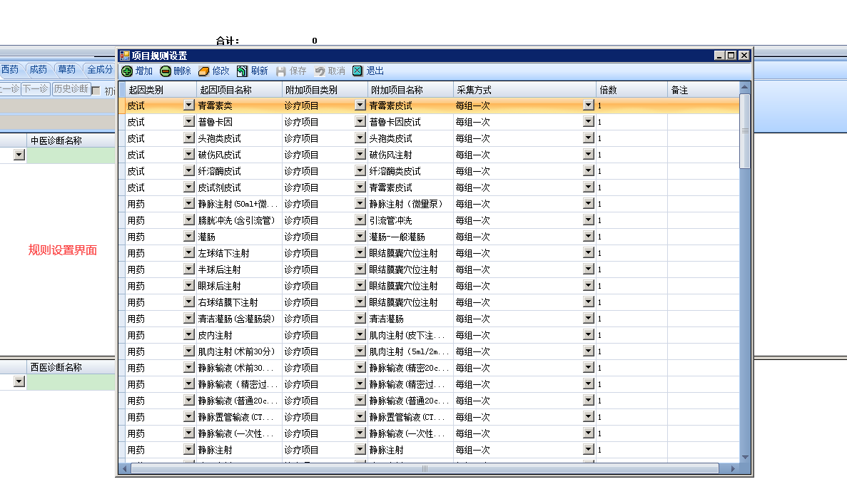Click the vertical scrollbar up arrow
This screenshot has height=504, width=847.
[745, 87]
